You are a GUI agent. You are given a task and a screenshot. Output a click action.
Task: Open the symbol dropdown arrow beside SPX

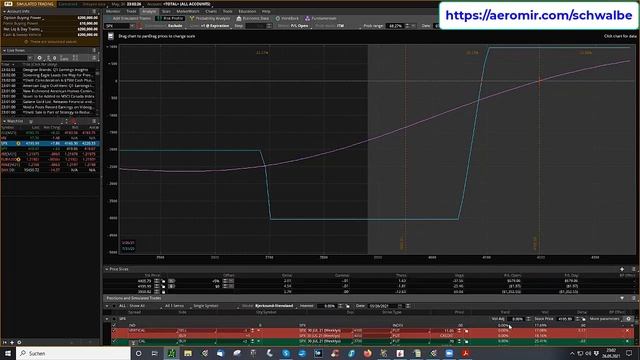(132, 26)
